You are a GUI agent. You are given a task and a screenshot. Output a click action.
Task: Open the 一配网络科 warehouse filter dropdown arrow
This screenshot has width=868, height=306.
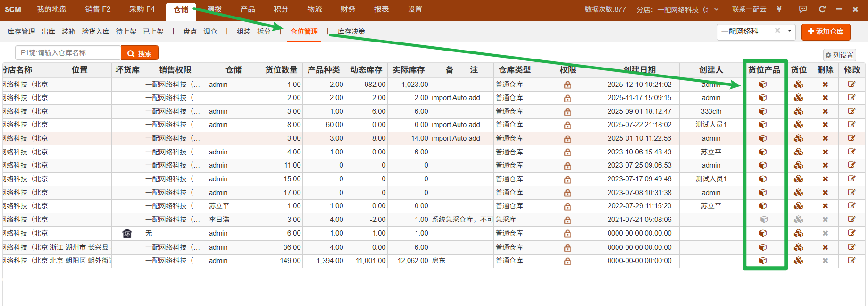tap(789, 31)
